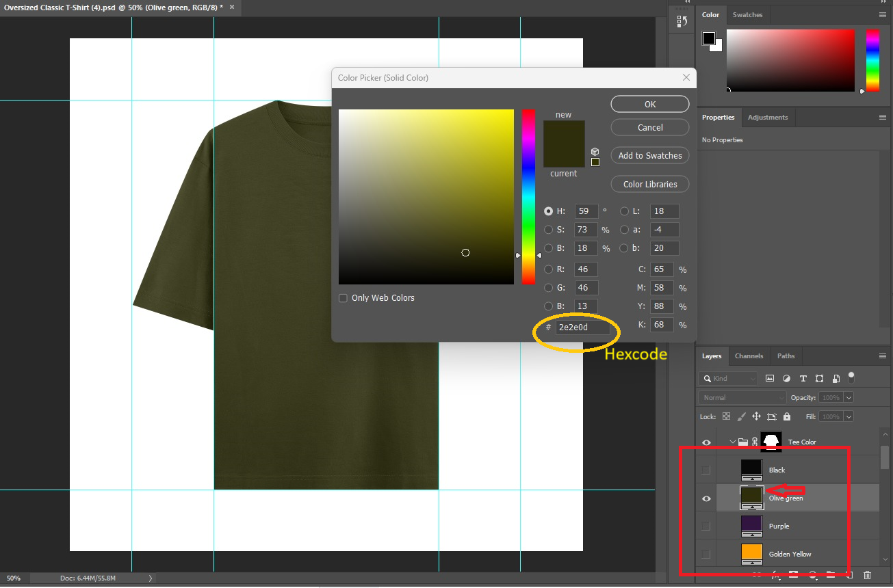Open the Color panel menu icon

(x=883, y=14)
